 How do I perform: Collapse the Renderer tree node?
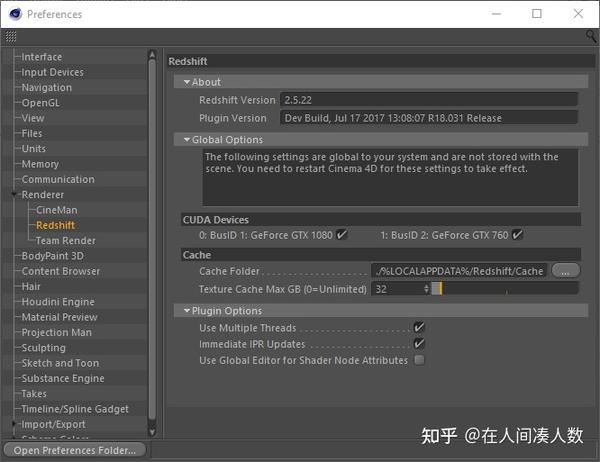14,194
